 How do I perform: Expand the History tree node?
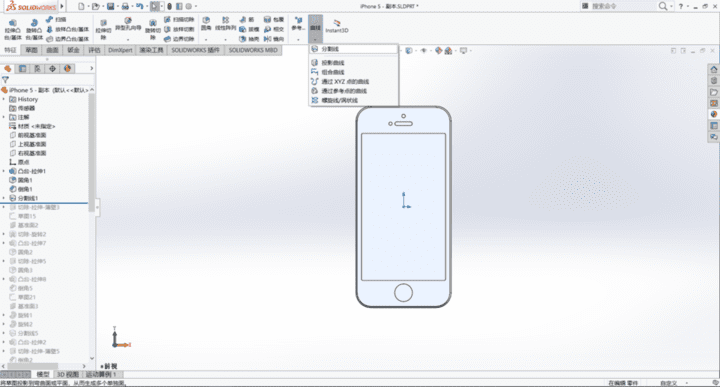pos(4,99)
